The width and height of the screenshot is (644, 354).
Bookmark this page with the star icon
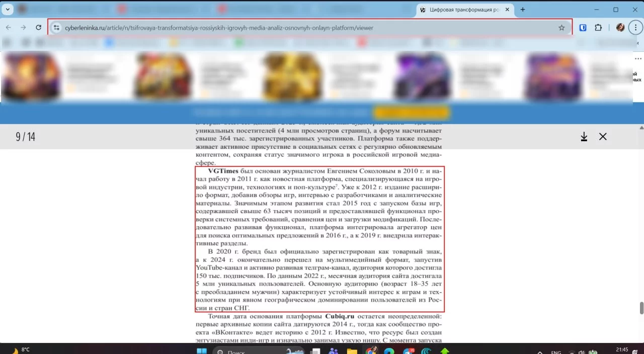(x=561, y=28)
